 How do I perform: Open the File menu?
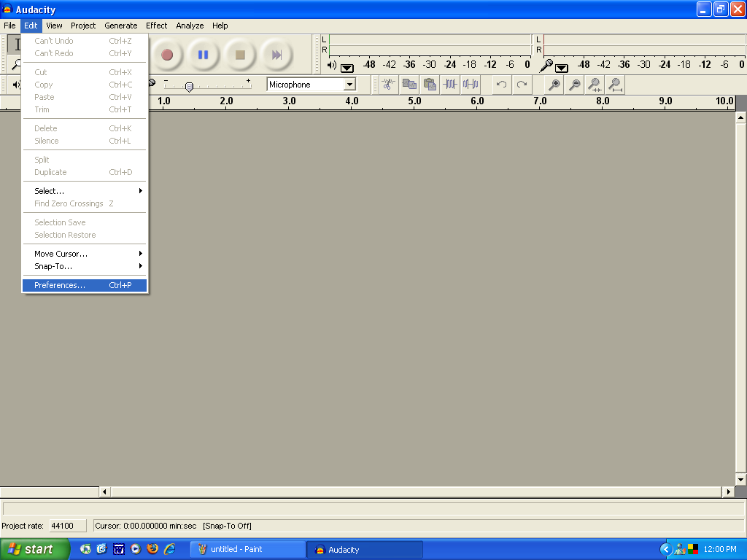[9, 26]
